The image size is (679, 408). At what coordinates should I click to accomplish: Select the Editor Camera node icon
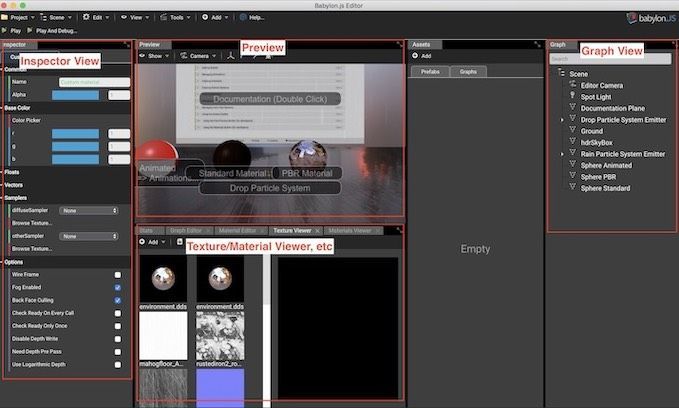point(572,84)
